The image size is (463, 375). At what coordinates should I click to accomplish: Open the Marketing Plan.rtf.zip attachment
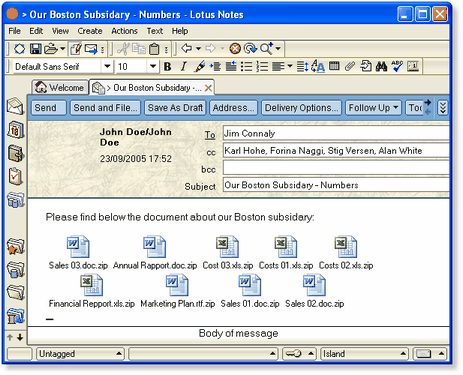[x=177, y=291]
